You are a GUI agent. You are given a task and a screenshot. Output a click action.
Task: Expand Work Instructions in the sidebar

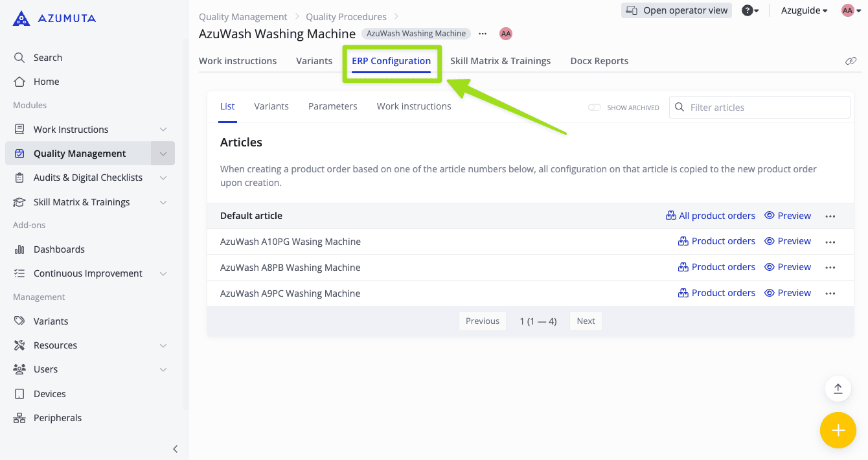[163, 129]
